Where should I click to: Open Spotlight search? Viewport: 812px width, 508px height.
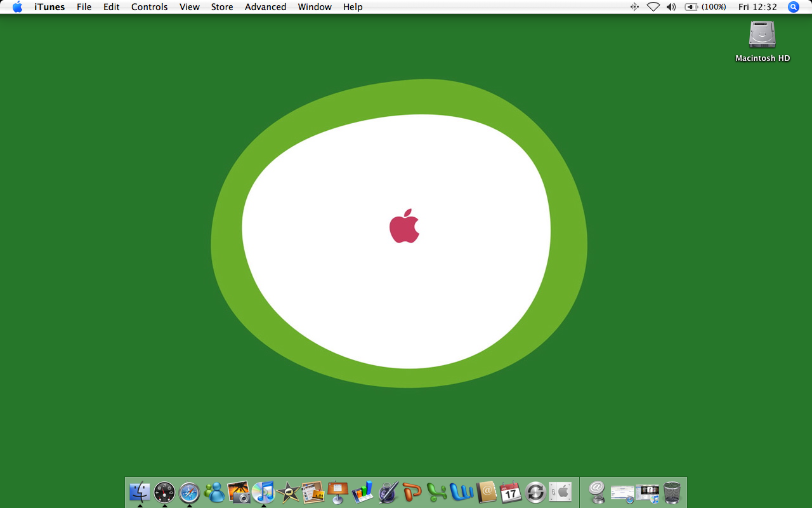(793, 7)
